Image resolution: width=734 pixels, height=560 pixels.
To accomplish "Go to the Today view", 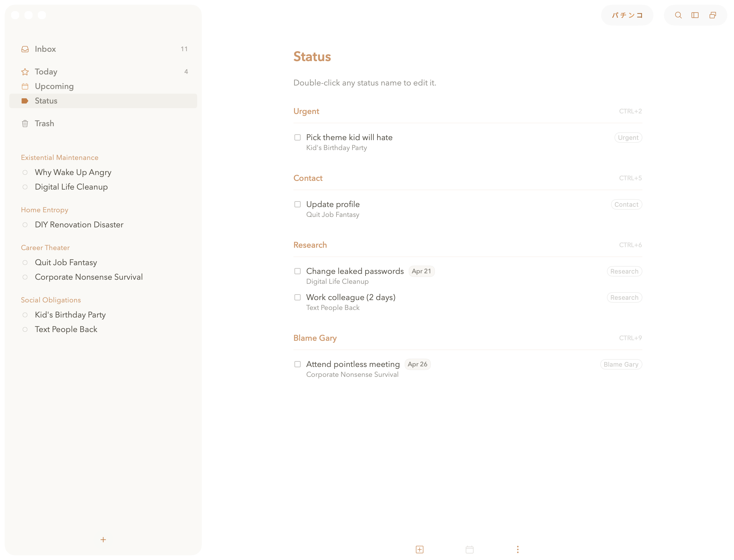I will [46, 72].
